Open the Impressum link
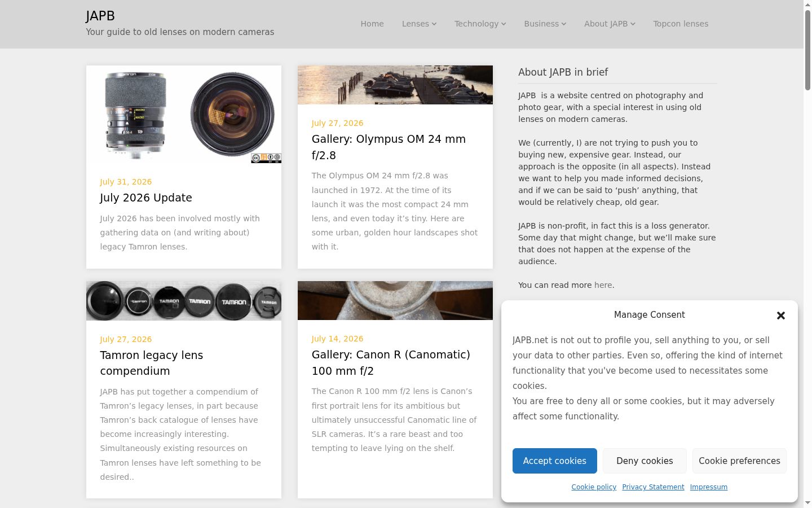The width and height of the screenshot is (812, 508). point(709,487)
